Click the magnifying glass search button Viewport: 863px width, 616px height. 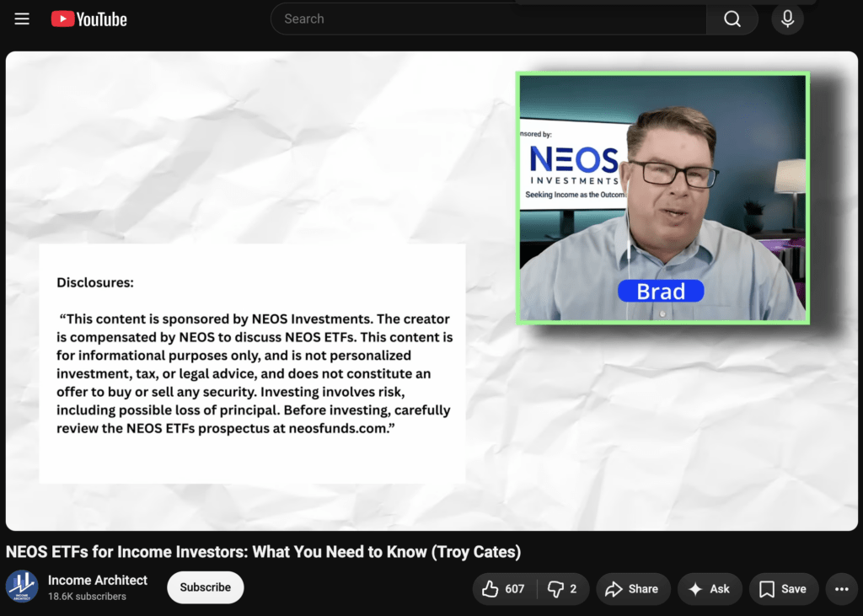[732, 19]
